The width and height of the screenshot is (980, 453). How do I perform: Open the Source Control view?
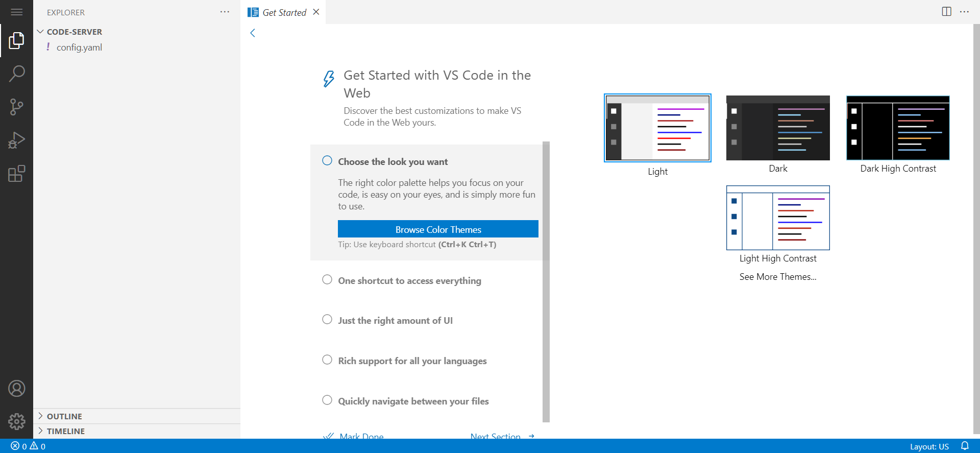[x=16, y=107]
